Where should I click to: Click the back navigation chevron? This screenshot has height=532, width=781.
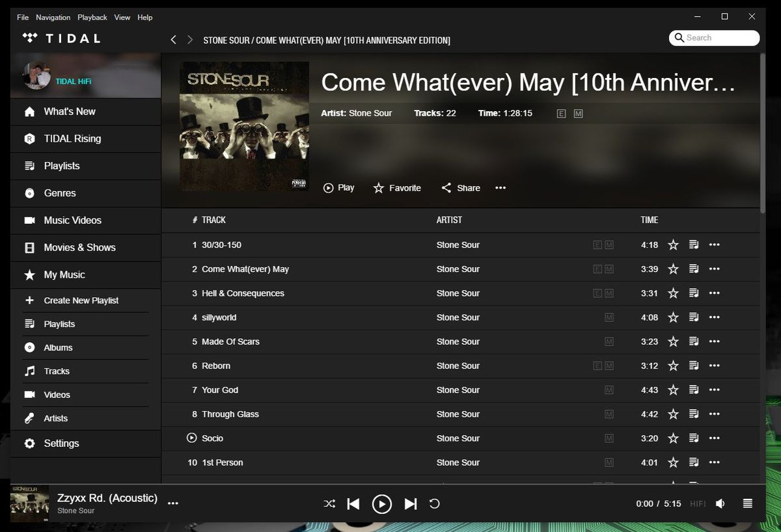(173, 40)
